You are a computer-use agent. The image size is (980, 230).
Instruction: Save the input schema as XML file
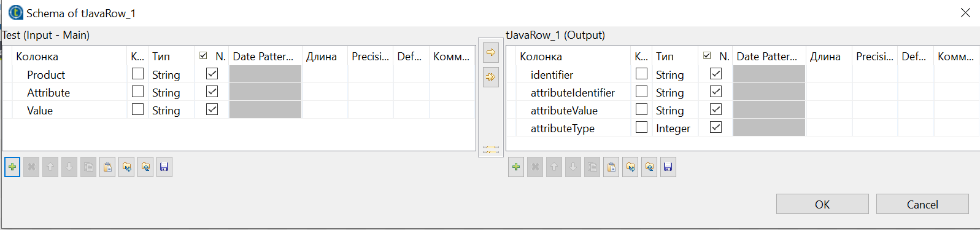click(x=164, y=167)
